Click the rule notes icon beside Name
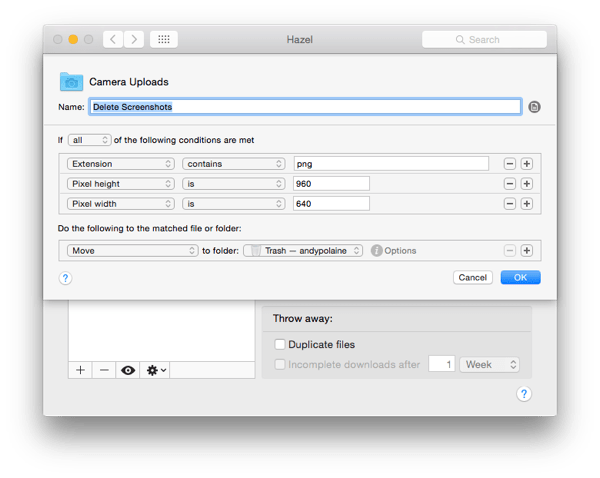Image resolution: width=600 pixels, height=478 pixels. click(534, 107)
